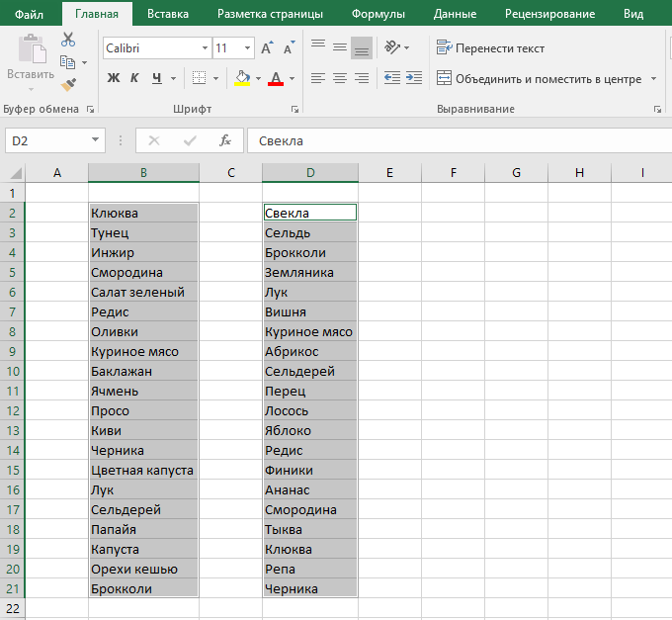The image size is (672, 620).
Task: Apply cell borders icon
Action: [x=199, y=78]
